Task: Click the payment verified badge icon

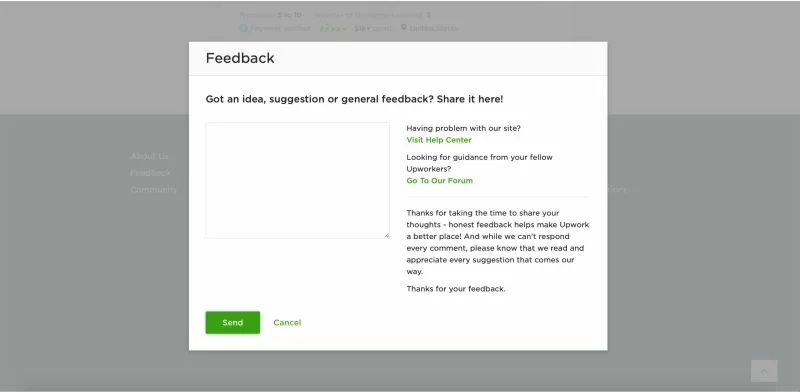Action: [244, 28]
